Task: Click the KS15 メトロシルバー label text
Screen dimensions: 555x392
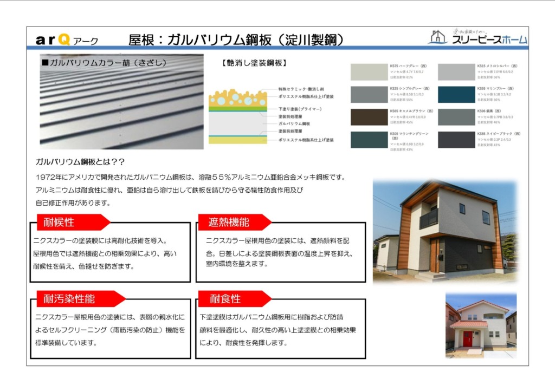Action: coord(497,66)
